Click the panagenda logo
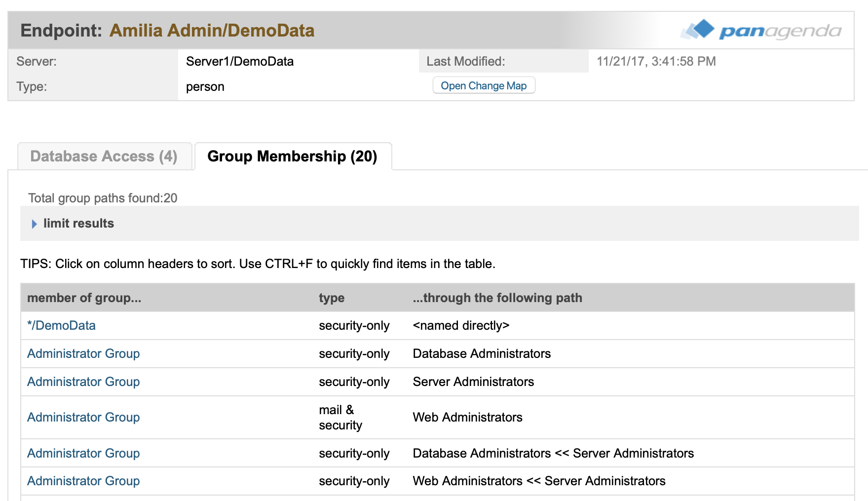 (761, 31)
